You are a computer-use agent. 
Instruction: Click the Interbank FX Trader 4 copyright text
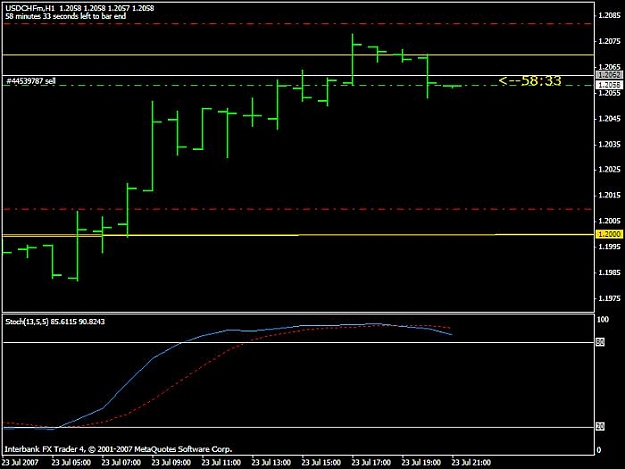[118, 449]
